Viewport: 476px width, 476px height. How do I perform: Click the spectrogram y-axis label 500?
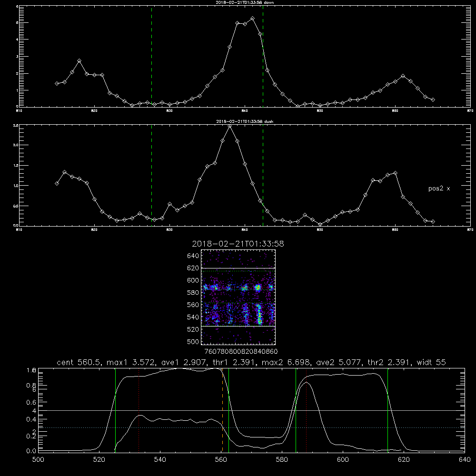193,341
